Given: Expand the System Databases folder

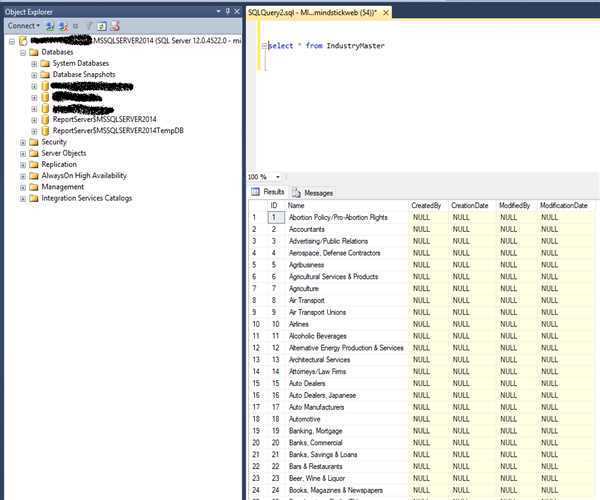Looking at the screenshot, I should pyautogui.click(x=34, y=64).
